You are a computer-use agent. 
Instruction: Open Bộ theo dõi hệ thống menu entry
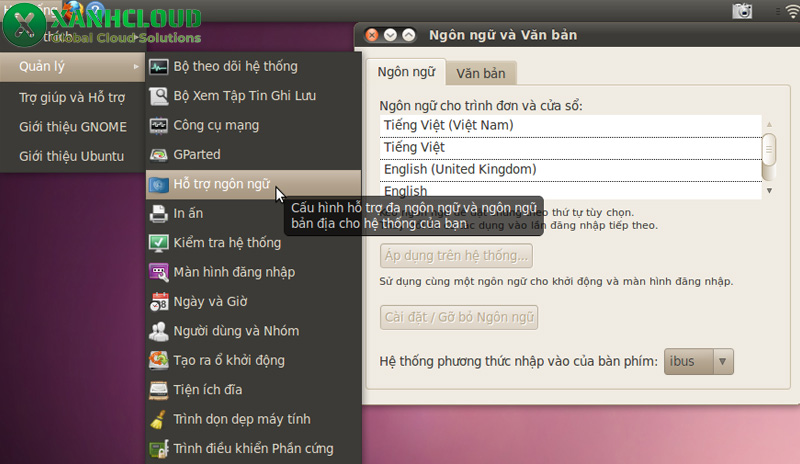point(254,66)
